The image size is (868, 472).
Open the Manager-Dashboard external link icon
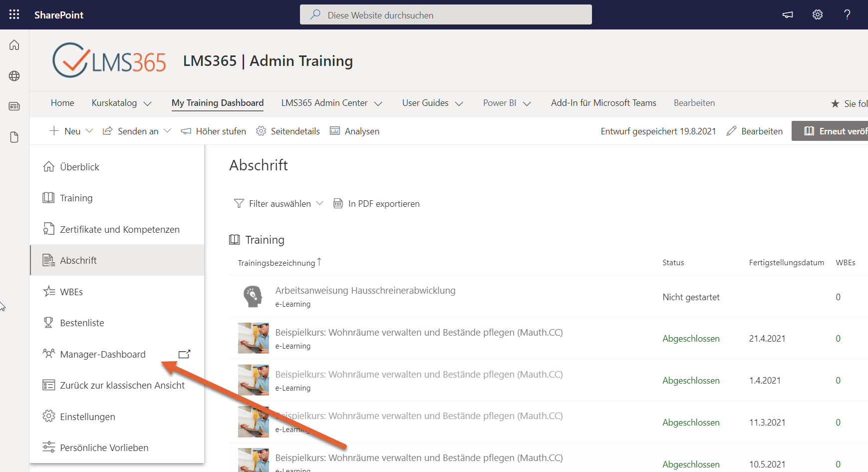point(184,354)
